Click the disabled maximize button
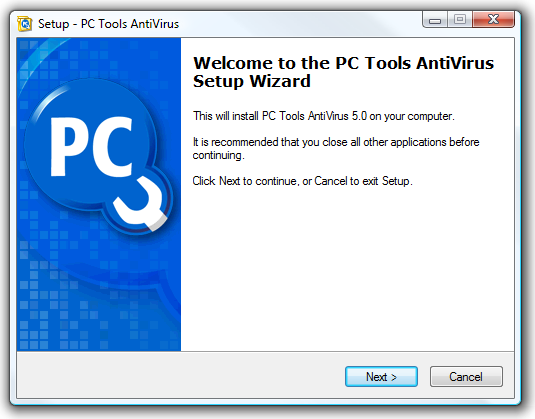The image size is (535, 419). point(460,19)
